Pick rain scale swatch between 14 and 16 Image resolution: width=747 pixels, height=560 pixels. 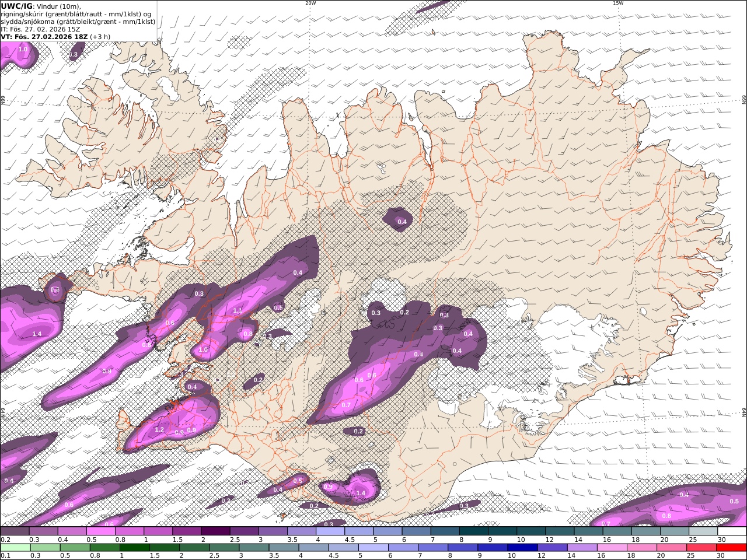(x=583, y=548)
